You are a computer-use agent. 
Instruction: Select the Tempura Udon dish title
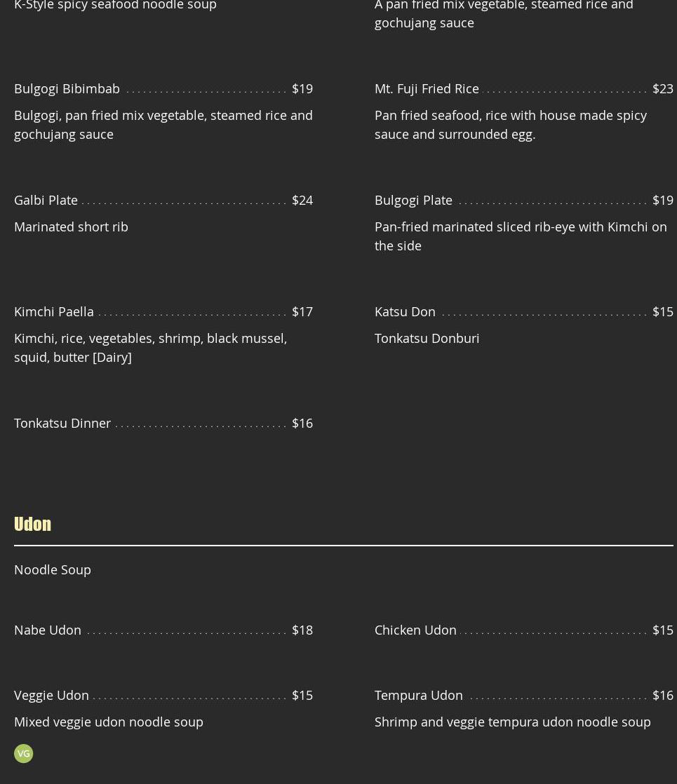click(x=419, y=695)
